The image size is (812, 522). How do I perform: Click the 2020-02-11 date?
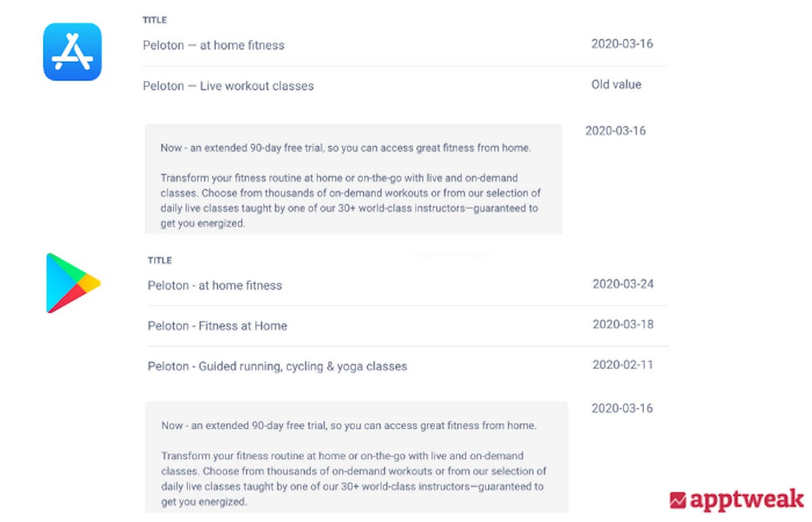pyautogui.click(x=623, y=365)
